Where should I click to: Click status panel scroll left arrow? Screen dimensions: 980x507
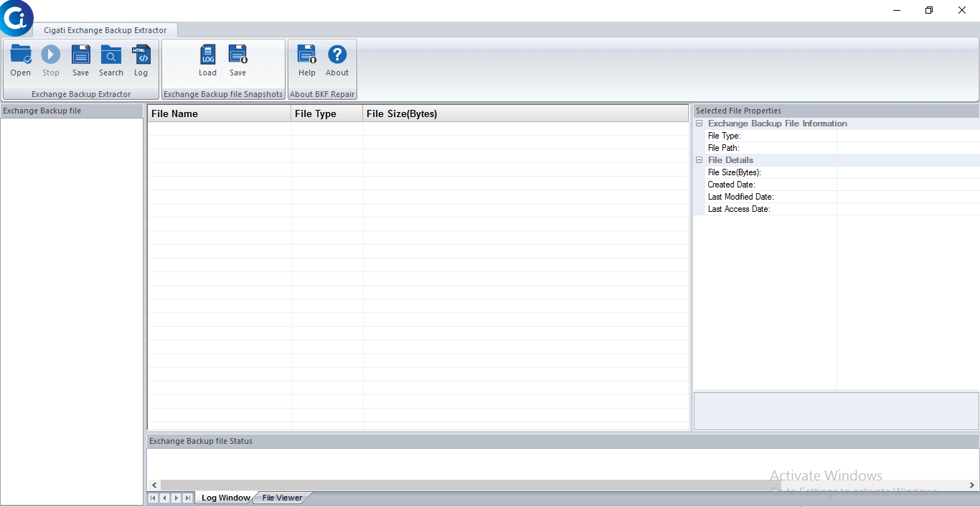pos(154,485)
